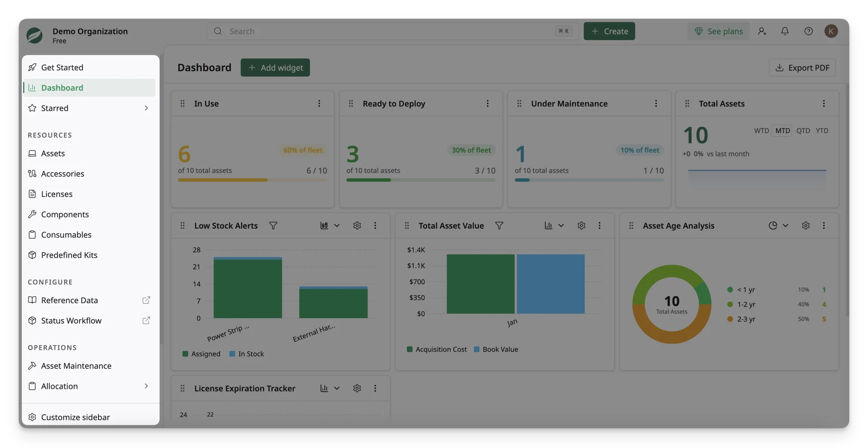This screenshot has width=868, height=447.
Task: Open Ready to Deploy widget three-dot menu
Action: click(487, 104)
